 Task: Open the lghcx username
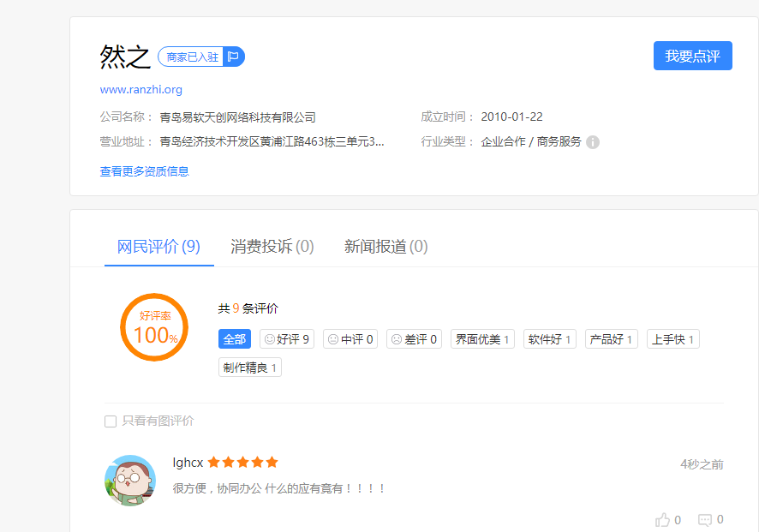(x=188, y=463)
